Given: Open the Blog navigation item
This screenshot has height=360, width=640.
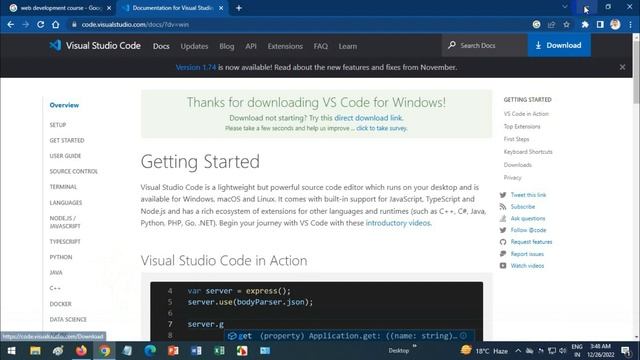Looking at the screenshot, I should 227,46.
